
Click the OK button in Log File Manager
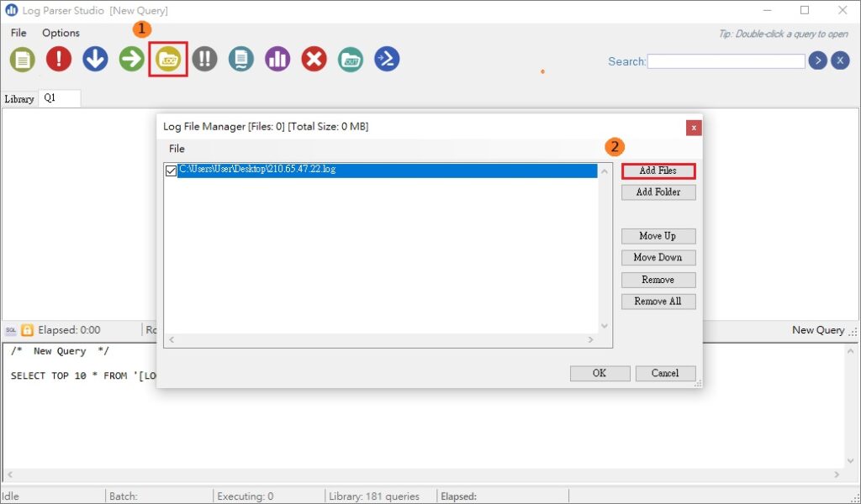[600, 373]
